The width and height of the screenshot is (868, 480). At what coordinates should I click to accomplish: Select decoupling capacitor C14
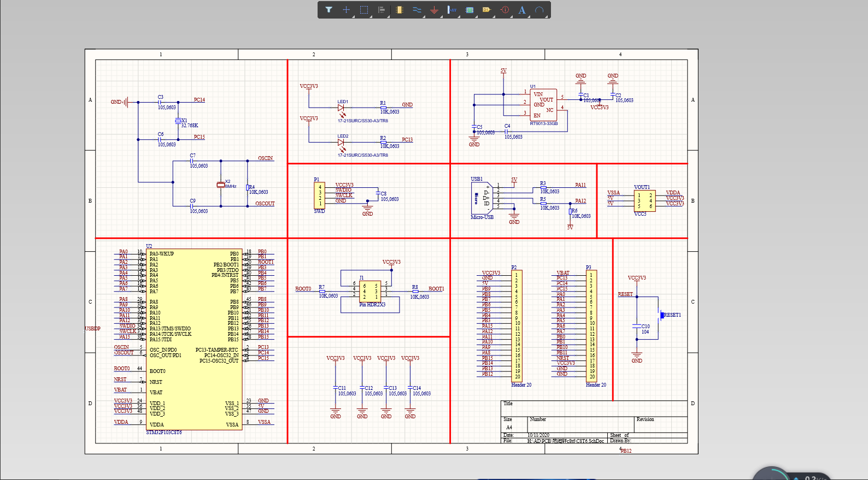pyautogui.click(x=410, y=387)
